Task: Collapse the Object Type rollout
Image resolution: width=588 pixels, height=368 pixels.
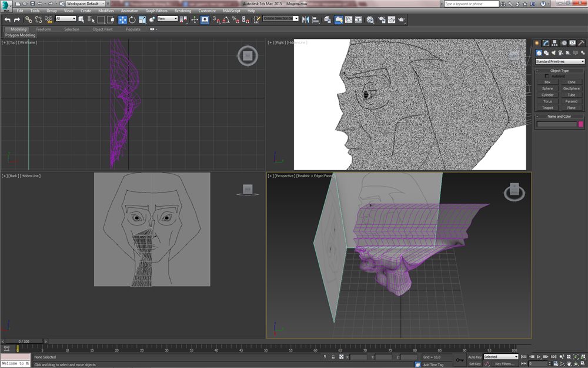Action: (559, 71)
